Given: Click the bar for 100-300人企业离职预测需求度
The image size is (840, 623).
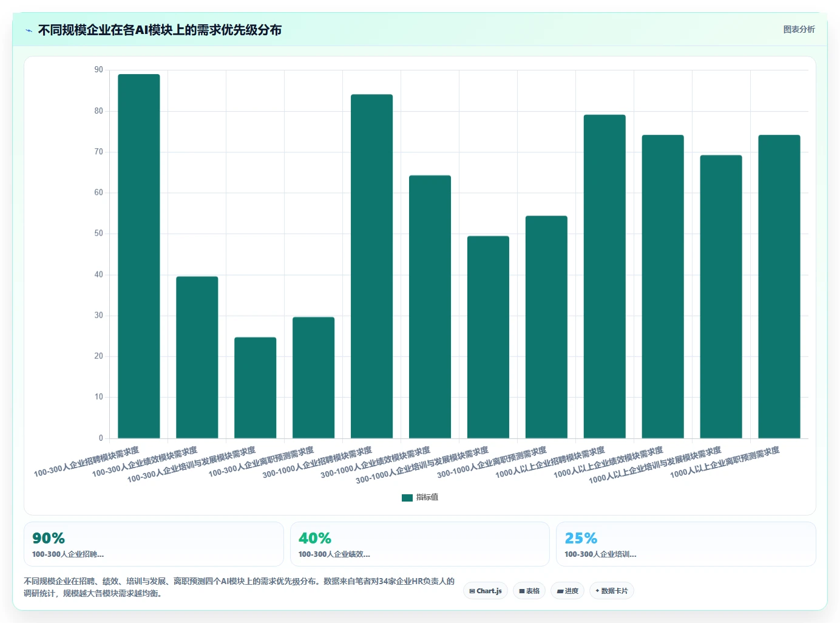Looking at the screenshot, I should pos(314,378).
